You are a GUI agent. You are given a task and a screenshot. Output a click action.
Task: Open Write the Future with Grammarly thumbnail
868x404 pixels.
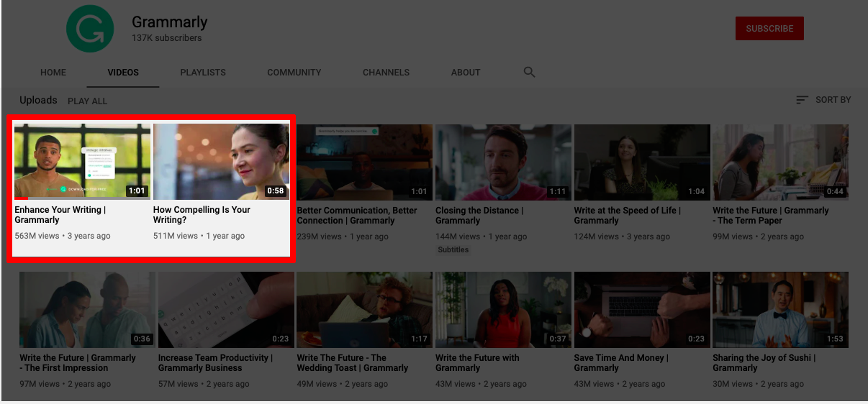503,310
